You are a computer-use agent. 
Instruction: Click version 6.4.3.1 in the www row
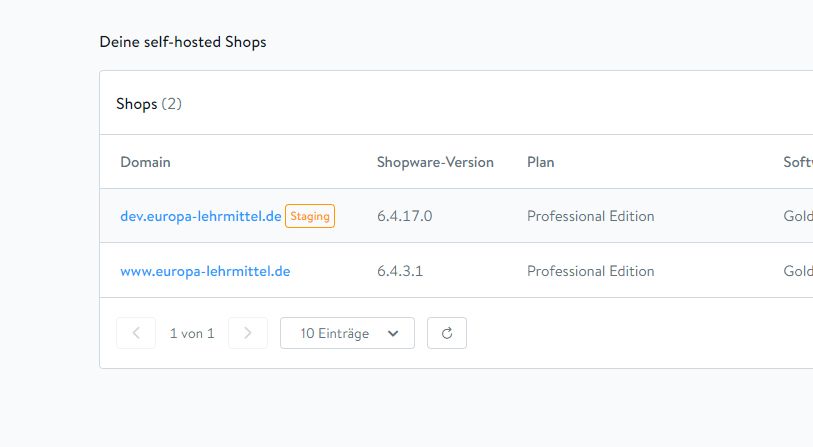pyautogui.click(x=400, y=271)
